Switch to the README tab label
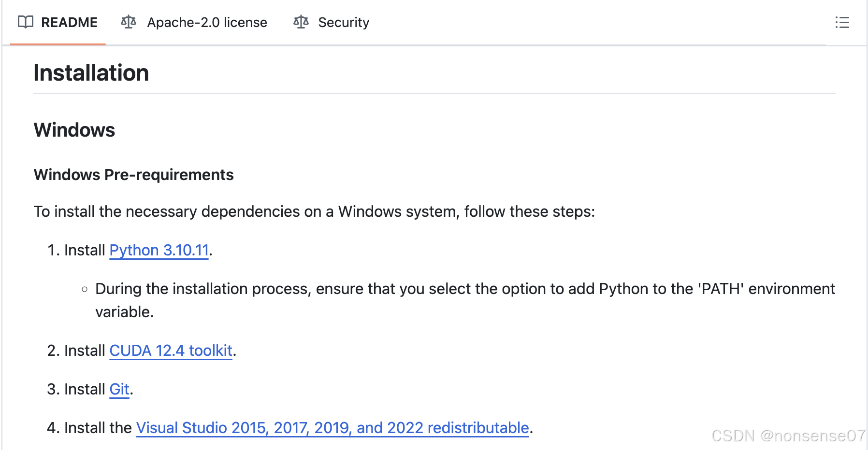 point(69,23)
